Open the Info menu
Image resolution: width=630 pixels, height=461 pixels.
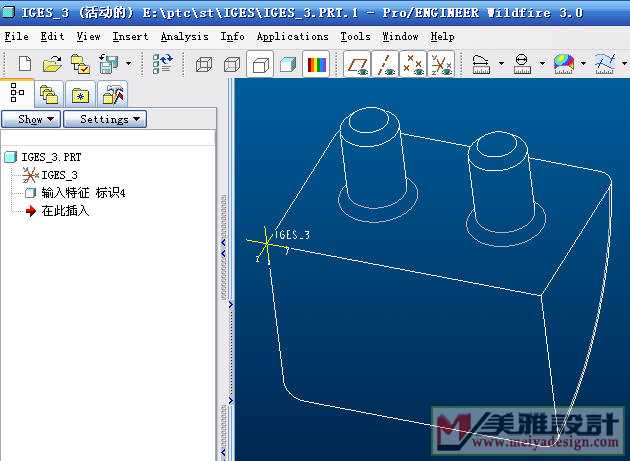coord(232,37)
